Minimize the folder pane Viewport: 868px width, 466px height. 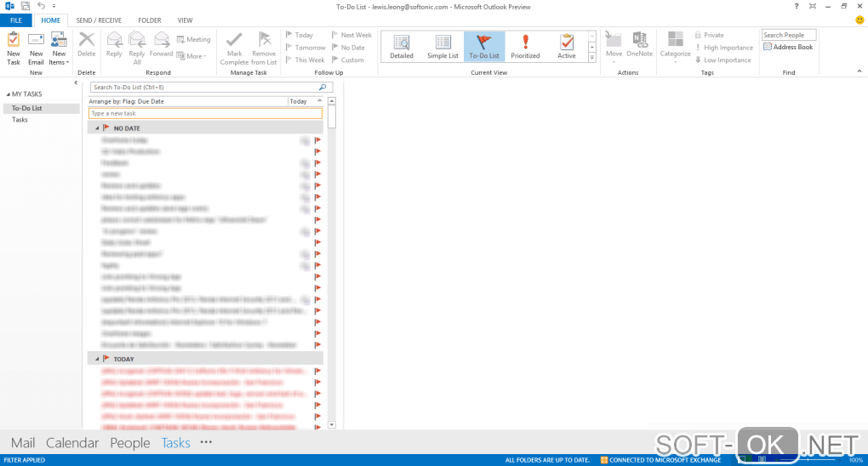point(76,83)
